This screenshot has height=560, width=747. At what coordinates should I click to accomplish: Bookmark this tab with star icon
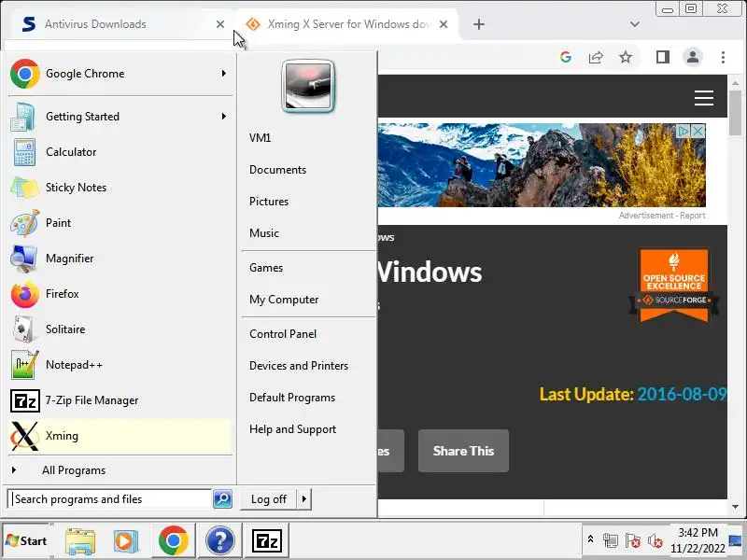pos(626,58)
